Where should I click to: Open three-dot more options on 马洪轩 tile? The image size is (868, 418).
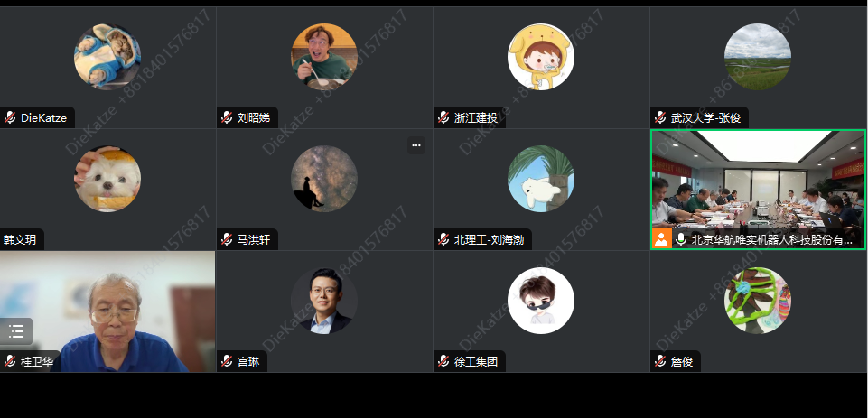pyautogui.click(x=417, y=145)
